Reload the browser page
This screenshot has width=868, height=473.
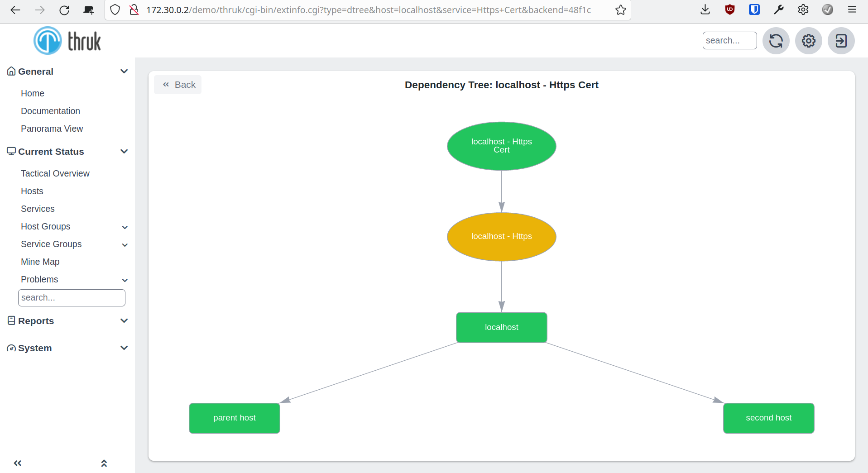coord(64,10)
